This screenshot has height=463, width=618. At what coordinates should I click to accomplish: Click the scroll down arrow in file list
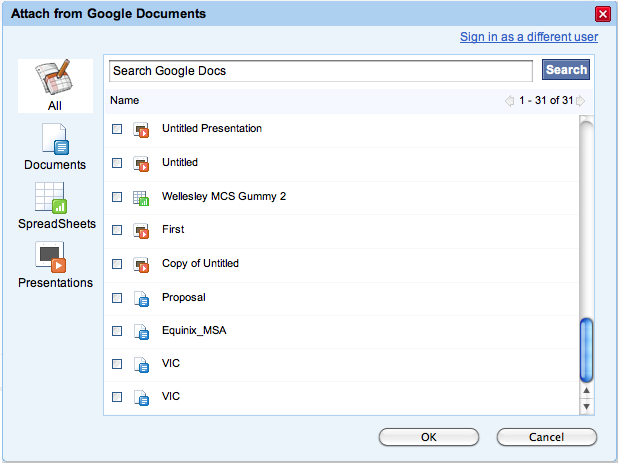tap(587, 406)
